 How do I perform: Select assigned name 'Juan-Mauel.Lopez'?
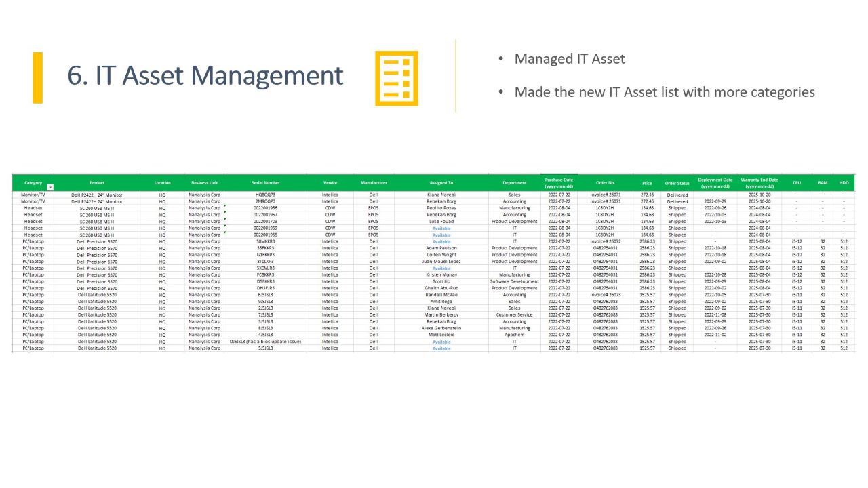pyautogui.click(x=441, y=262)
